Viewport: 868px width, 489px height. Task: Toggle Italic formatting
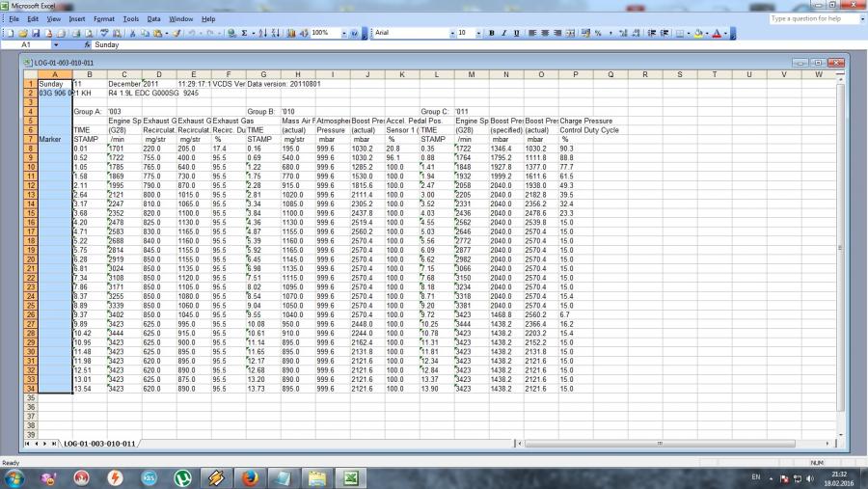click(x=503, y=33)
